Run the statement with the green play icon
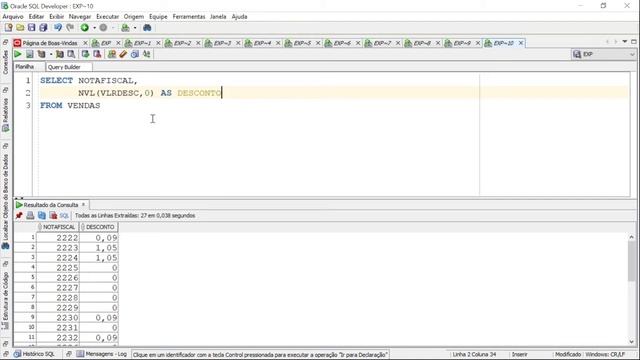This screenshot has width=640, height=360. click(18, 54)
